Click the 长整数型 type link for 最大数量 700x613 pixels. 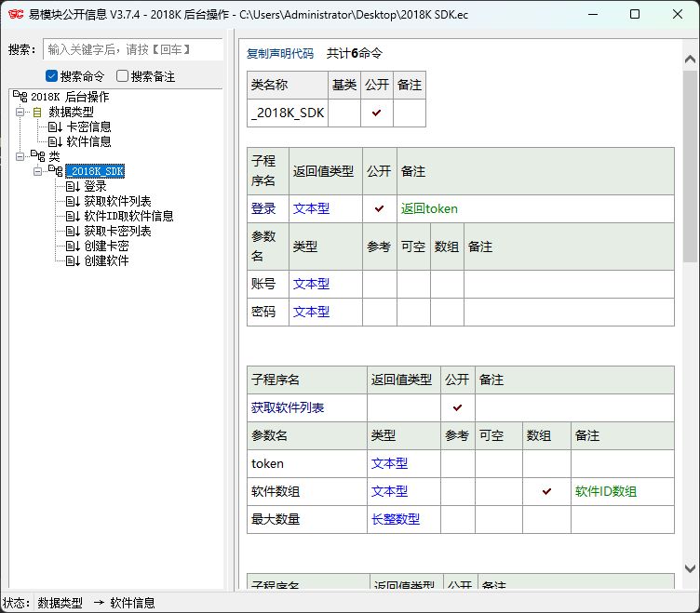click(396, 519)
